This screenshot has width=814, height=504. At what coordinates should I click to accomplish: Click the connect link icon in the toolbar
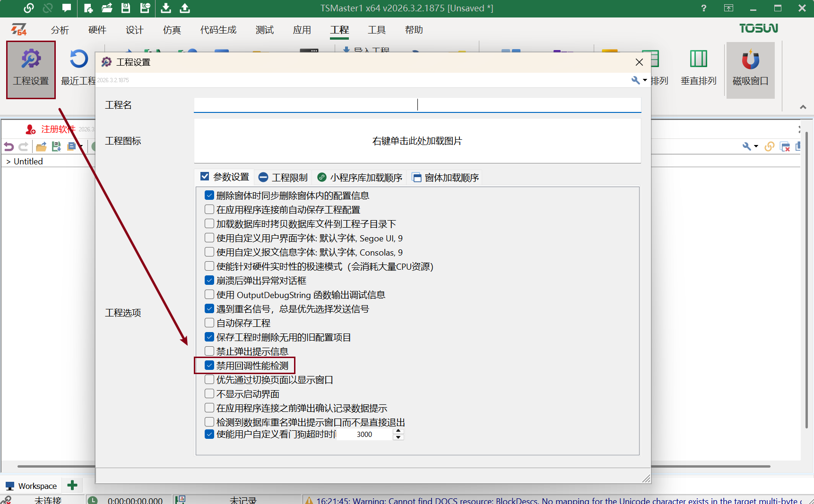tap(28, 8)
